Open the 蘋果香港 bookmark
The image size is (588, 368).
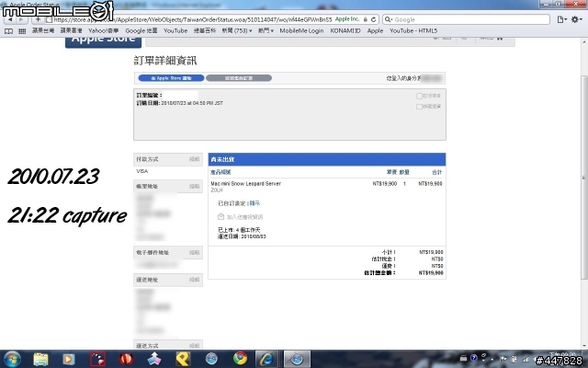point(72,30)
